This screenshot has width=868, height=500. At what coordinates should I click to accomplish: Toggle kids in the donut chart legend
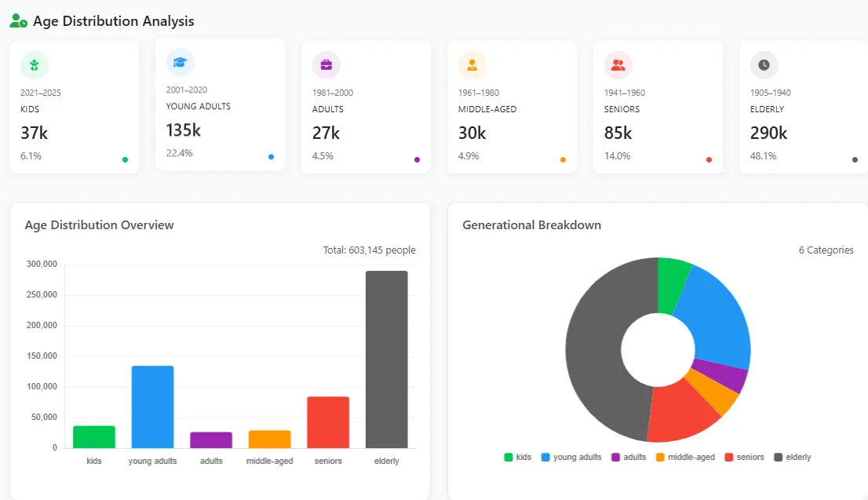click(x=517, y=457)
